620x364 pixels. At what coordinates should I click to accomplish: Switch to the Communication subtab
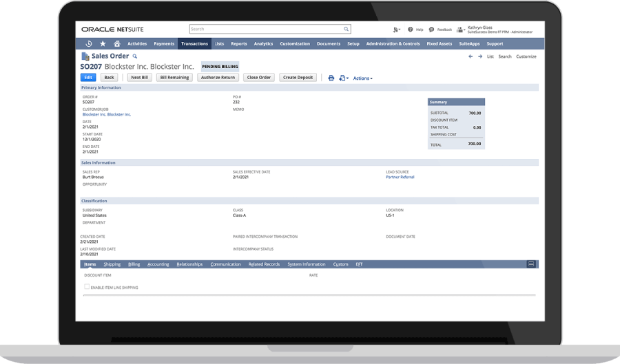pyautogui.click(x=225, y=264)
